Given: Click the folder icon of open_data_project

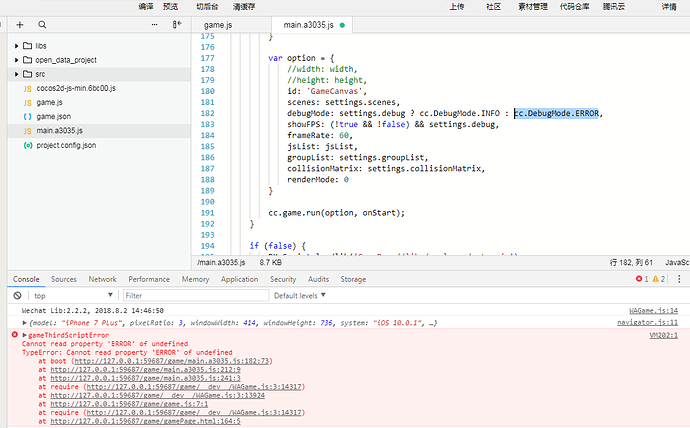Looking at the screenshot, I should tap(28, 60).
